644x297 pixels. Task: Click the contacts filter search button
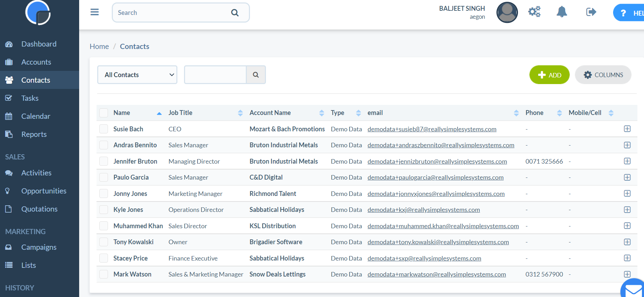coord(256,75)
